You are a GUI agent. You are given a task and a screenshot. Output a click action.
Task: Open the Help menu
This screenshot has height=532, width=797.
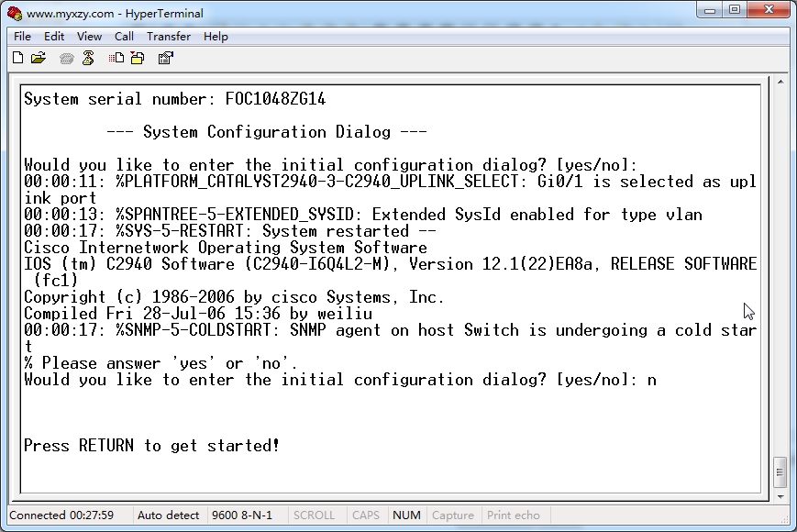[x=216, y=37]
